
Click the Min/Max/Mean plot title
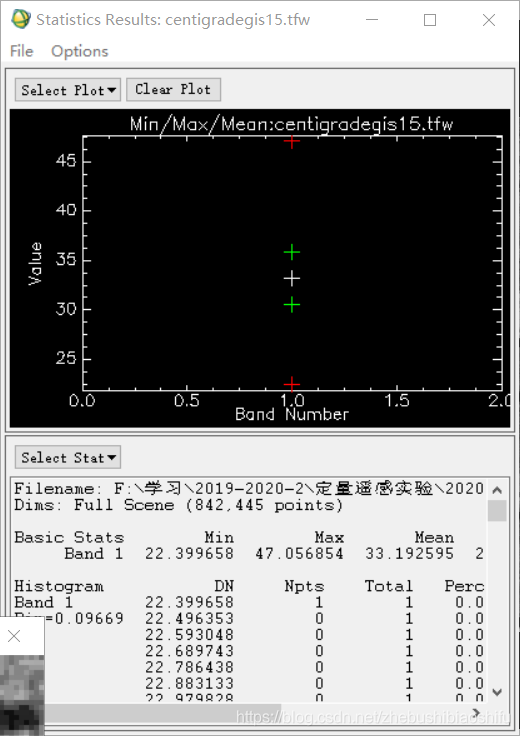291,124
